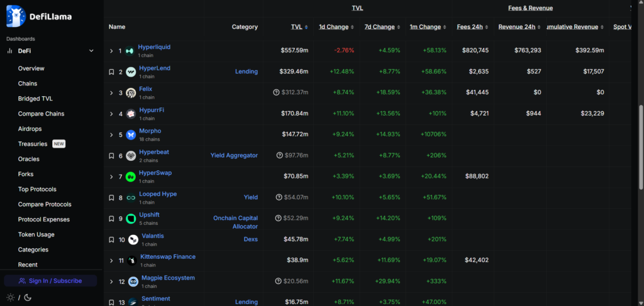The width and height of the screenshot is (644, 306).
Task: Click the HypurrFi protocol logo icon
Action: coord(131,114)
